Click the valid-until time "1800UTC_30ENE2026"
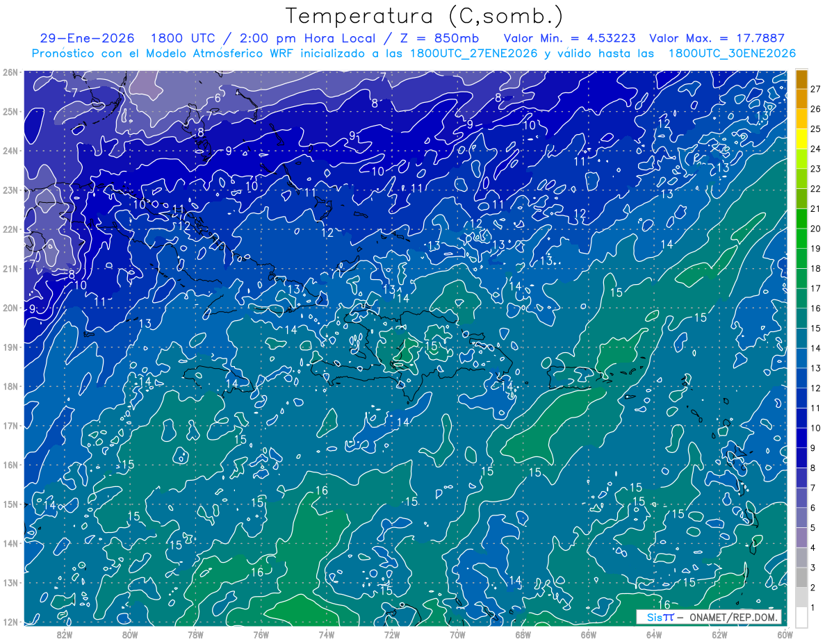834x644 pixels. point(732,53)
